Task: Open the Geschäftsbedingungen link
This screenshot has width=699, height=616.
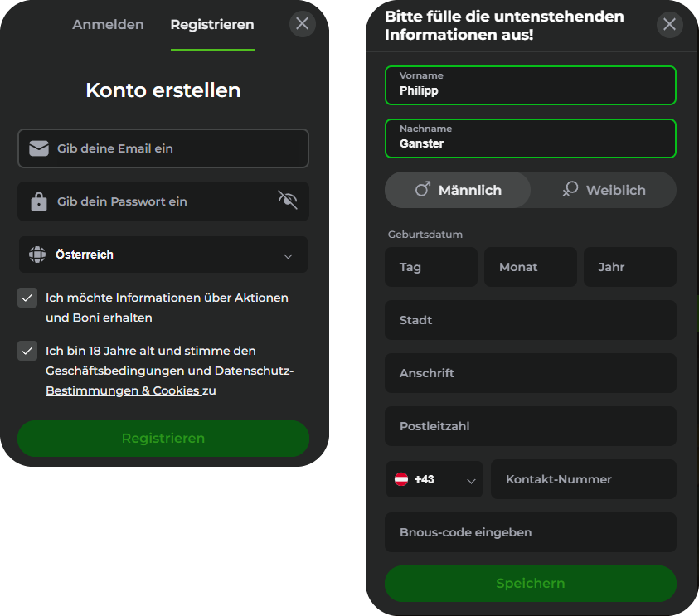Action: coord(114,371)
